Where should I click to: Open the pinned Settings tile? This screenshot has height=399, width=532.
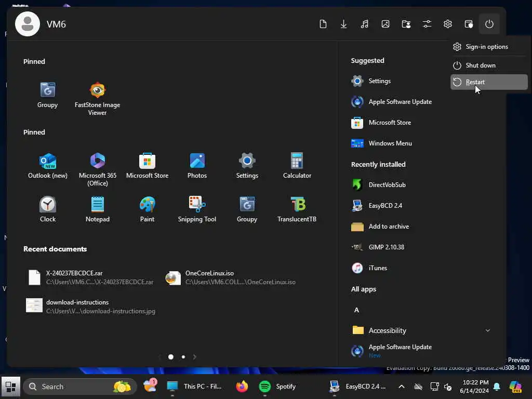pos(247,166)
